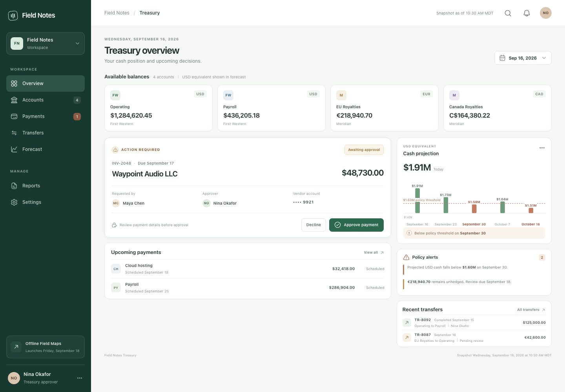565x392 pixels.
Task: Open the NO user avatar in header
Action: 545,13
